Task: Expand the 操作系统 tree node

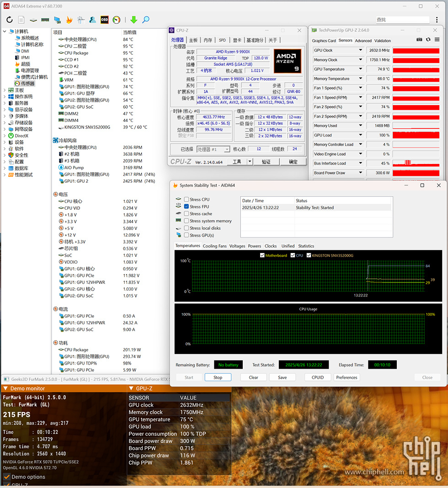Action: click(5, 97)
